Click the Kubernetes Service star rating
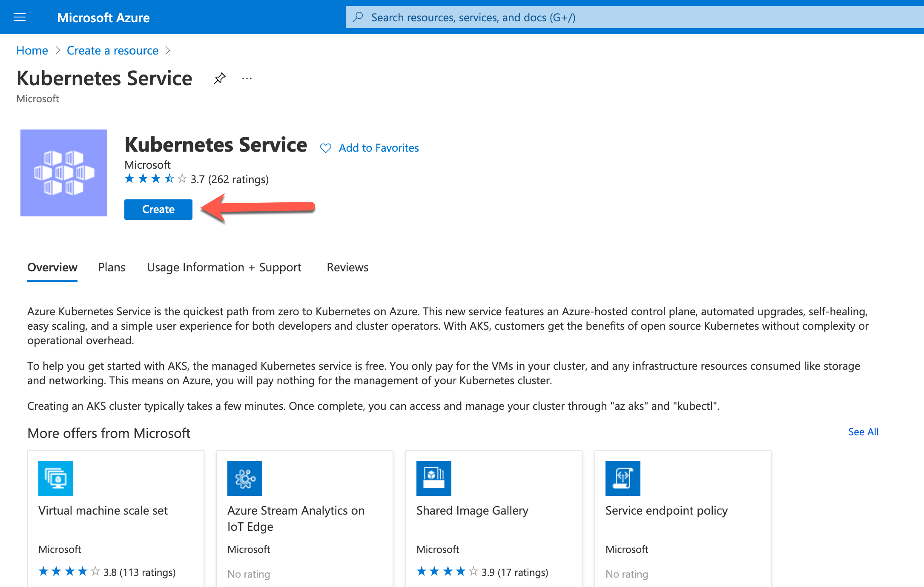Viewport: 924px width, 587px height. coord(155,179)
